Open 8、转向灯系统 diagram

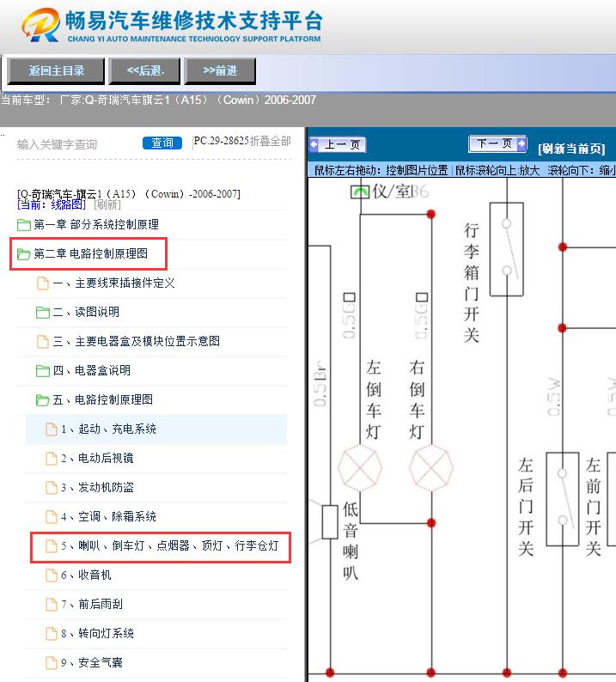pyautogui.click(x=97, y=633)
